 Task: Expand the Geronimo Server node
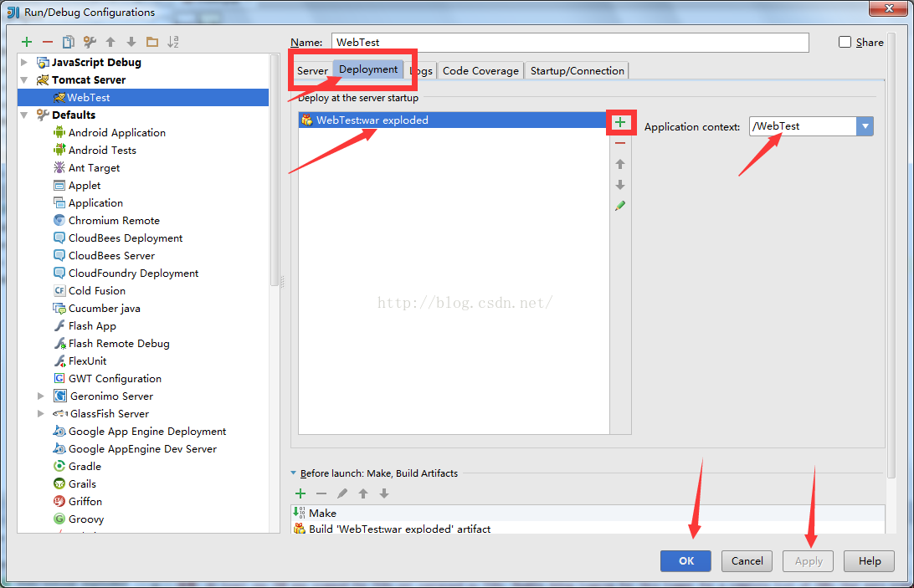41,396
